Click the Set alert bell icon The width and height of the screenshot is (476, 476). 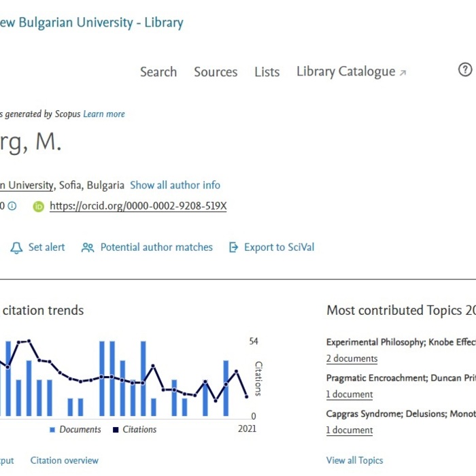pos(17,248)
